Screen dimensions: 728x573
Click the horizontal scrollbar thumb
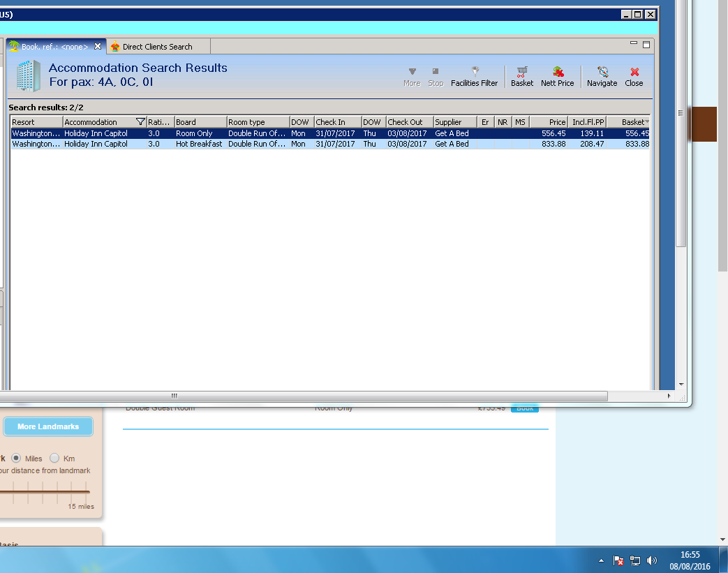[304, 396]
